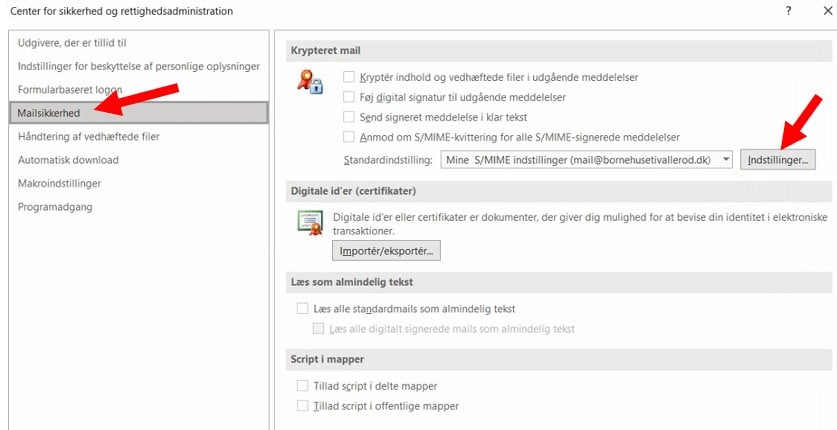Click the help question mark icon

[788, 11]
